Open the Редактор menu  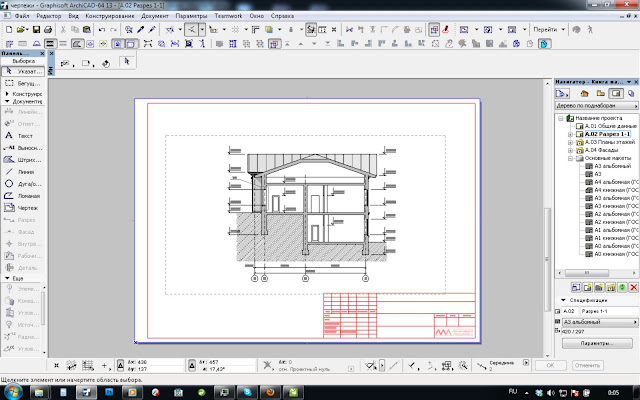[49, 16]
